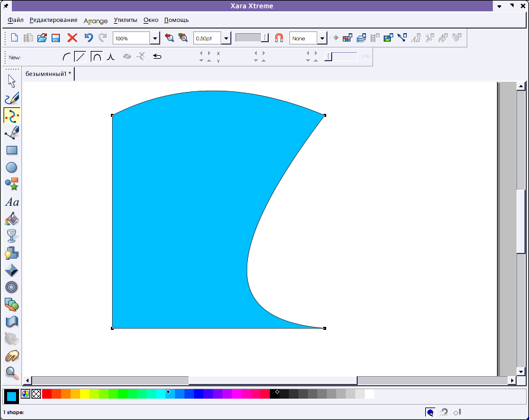529x420 pixels.
Task: Click the Undo arrow button
Action: [x=88, y=38]
